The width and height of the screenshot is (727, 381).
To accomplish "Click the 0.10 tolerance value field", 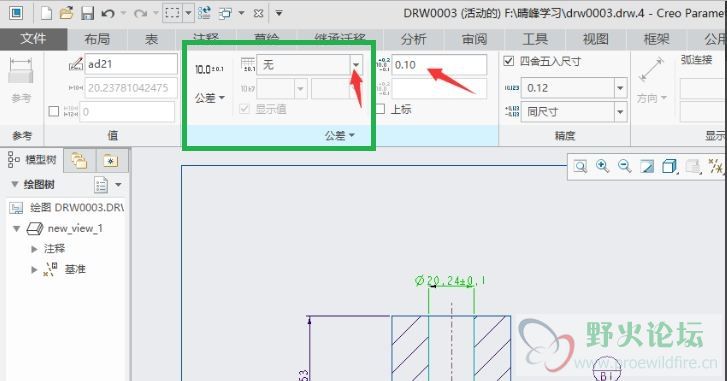I will (x=440, y=65).
